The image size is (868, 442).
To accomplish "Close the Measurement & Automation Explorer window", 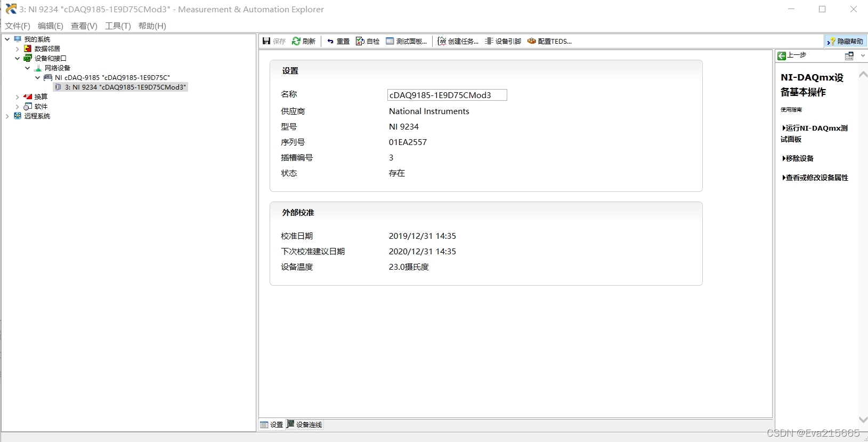I will pos(853,9).
